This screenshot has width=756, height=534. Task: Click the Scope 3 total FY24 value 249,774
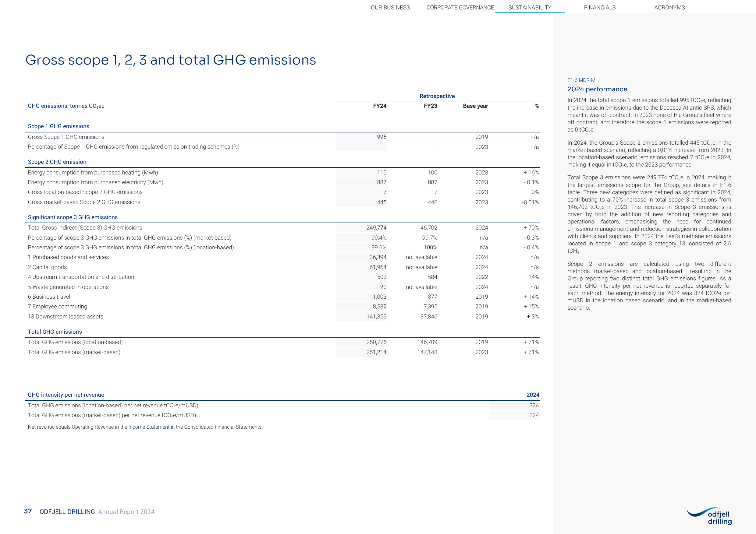(376, 228)
